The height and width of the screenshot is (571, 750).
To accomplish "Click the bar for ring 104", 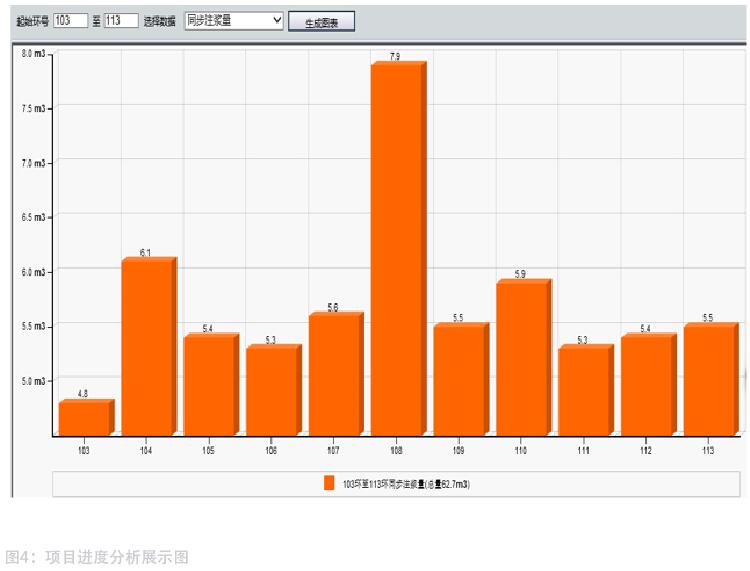I will click(146, 348).
